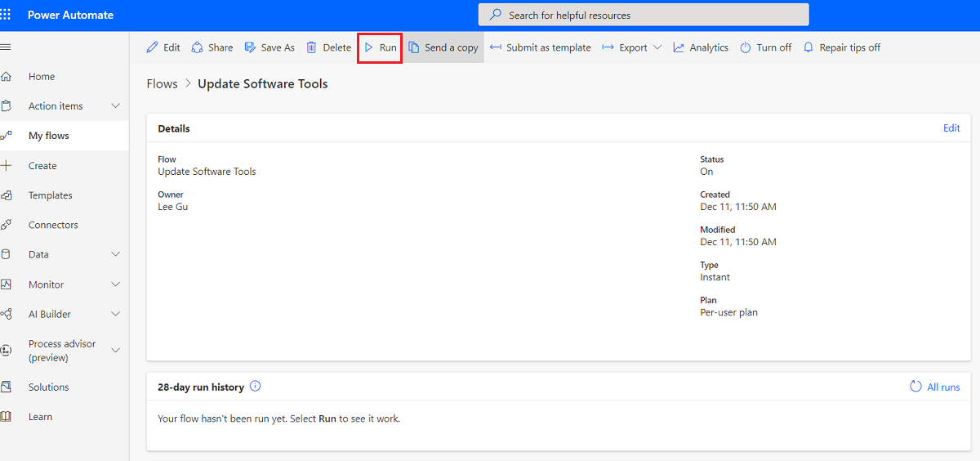Go to Connectors page
This screenshot has width=980, height=461.
(53, 225)
